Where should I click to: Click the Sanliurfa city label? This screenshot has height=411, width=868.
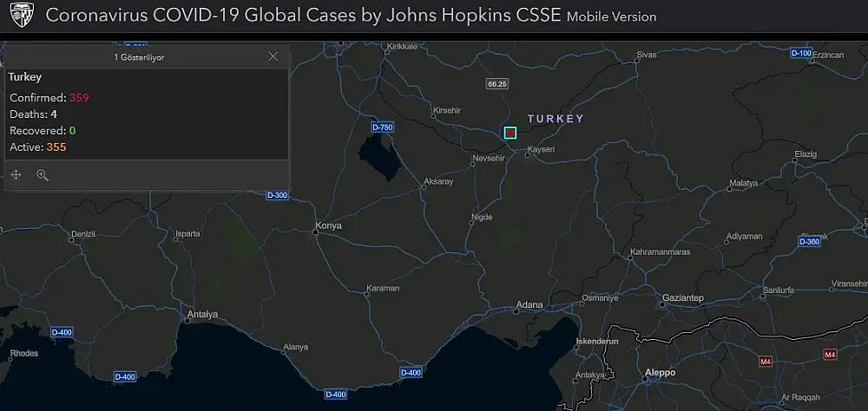(x=778, y=290)
